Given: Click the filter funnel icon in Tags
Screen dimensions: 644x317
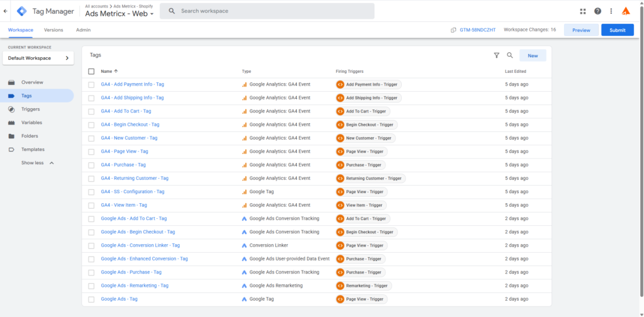Looking at the screenshot, I should coord(496,55).
